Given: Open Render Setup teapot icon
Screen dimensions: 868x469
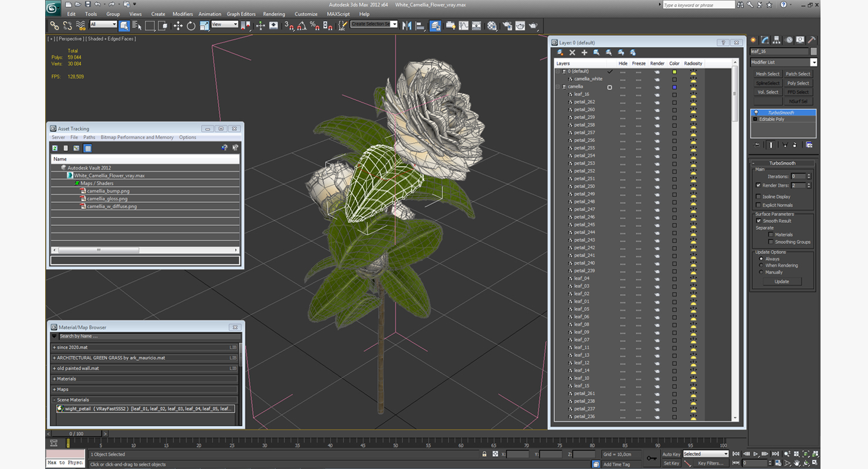Looking at the screenshot, I should pos(507,25).
